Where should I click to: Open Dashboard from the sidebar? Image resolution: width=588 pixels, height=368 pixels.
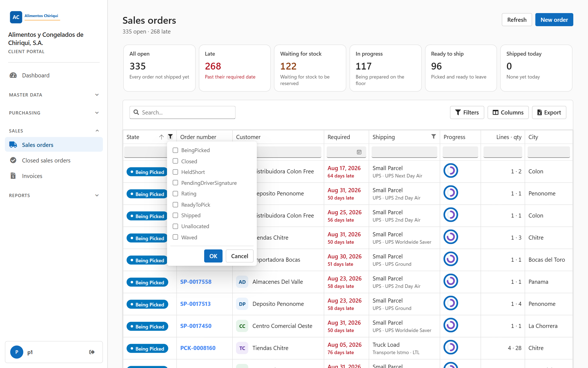click(x=54, y=75)
